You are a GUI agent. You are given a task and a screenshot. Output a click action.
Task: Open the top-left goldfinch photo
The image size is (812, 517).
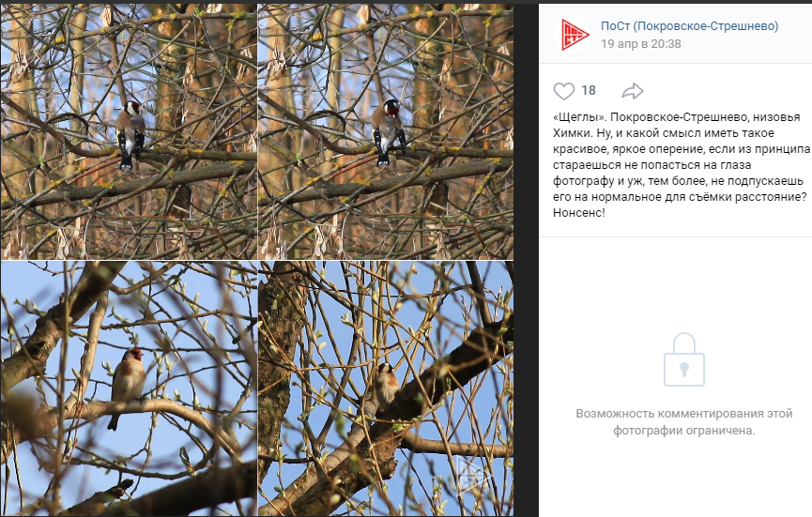[x=129, y=129]
